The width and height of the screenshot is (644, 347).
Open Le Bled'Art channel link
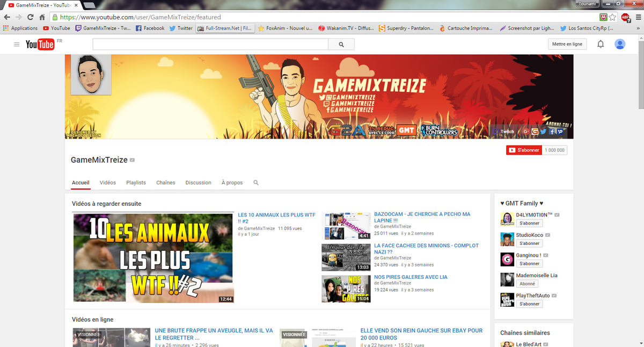pos(530,344)
